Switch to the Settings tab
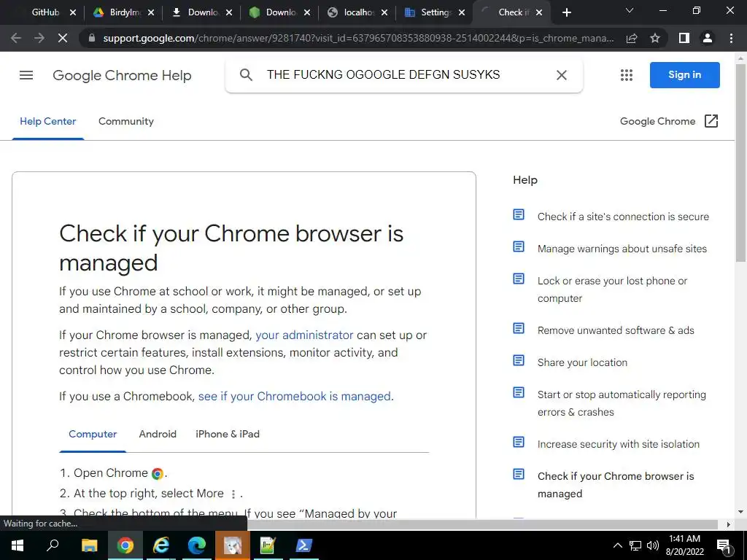The image size is (747, 560). pos(436,12)
